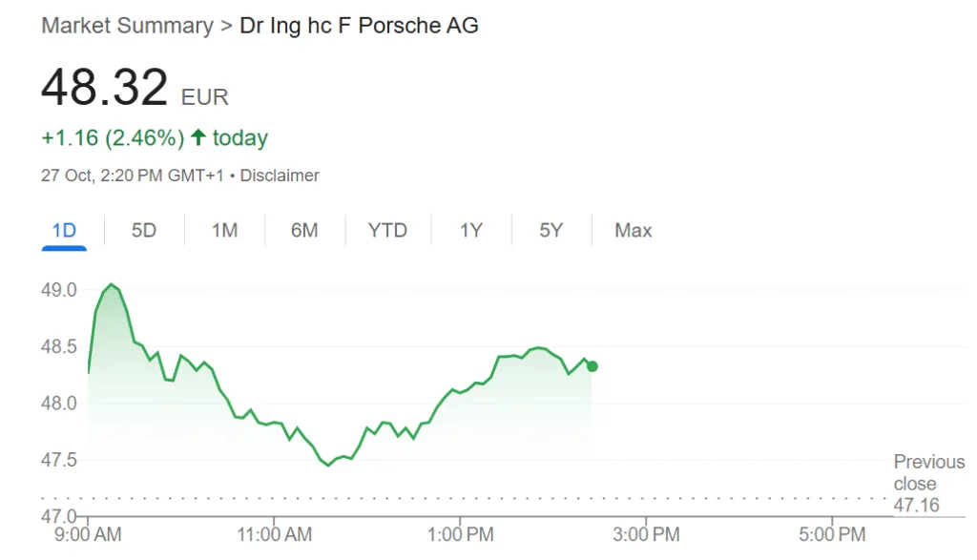Select the YTD tab

[387, 231]
